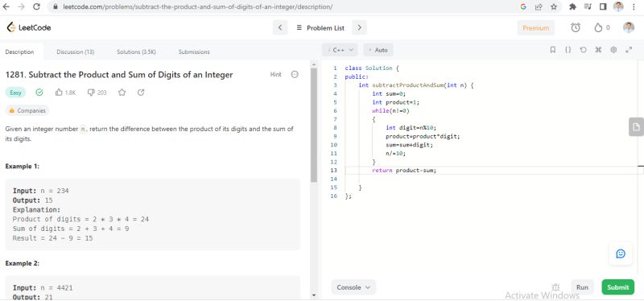
Task: Reset code to default icon
Action: click(x=583, y=50)
